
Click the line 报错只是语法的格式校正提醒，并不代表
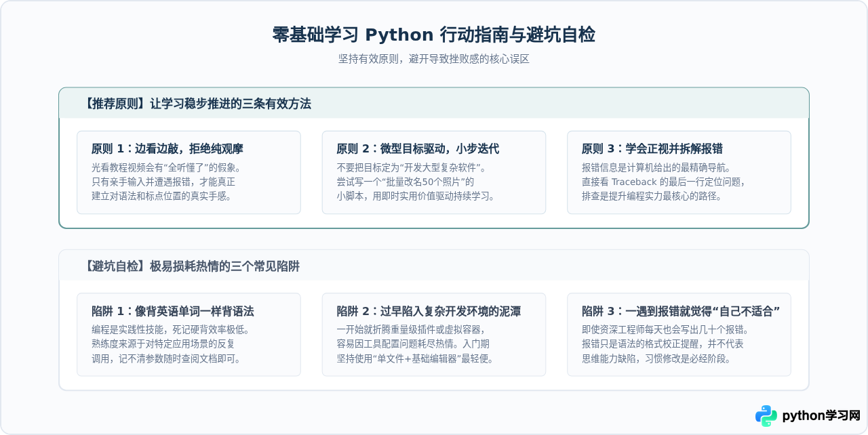[663, 344]
